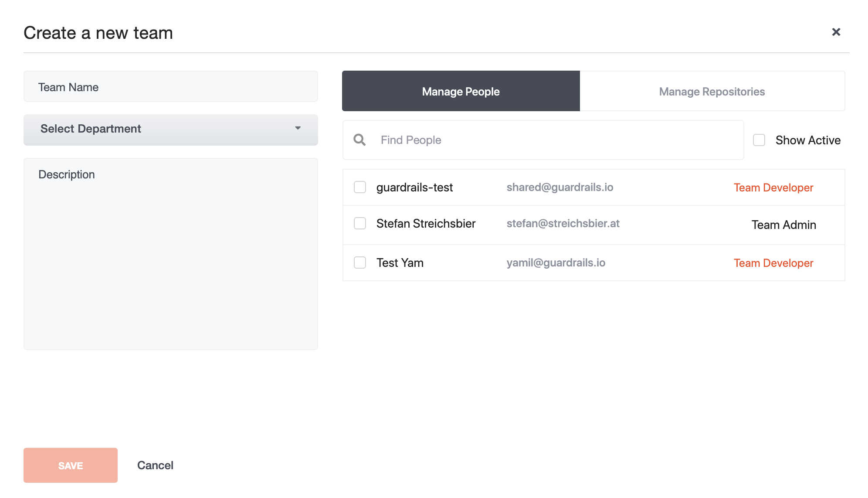Tick the Test Yam checkbox
The width and height of the screenshot is (868, 498).
click(360, 263)
